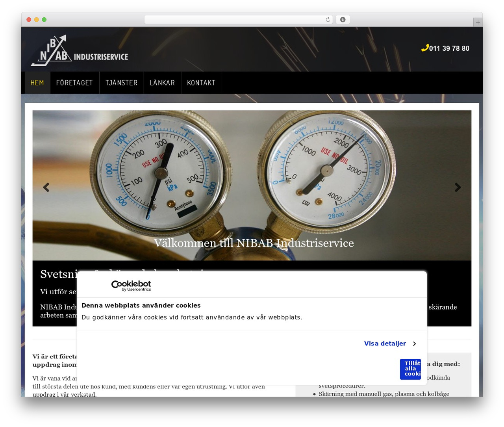Click the Cookiebot logo in the dialog

point(131,286)
